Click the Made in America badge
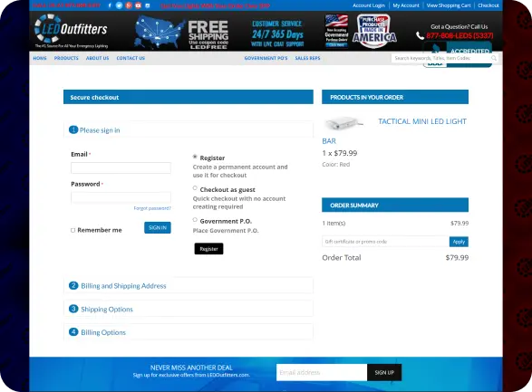The width and height of the screenshot is (532, 392). (374, 32)
